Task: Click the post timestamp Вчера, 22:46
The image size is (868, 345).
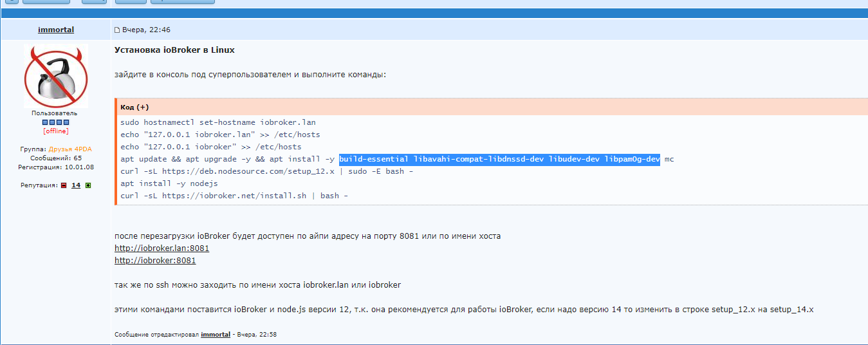Action: coord(146,30)
